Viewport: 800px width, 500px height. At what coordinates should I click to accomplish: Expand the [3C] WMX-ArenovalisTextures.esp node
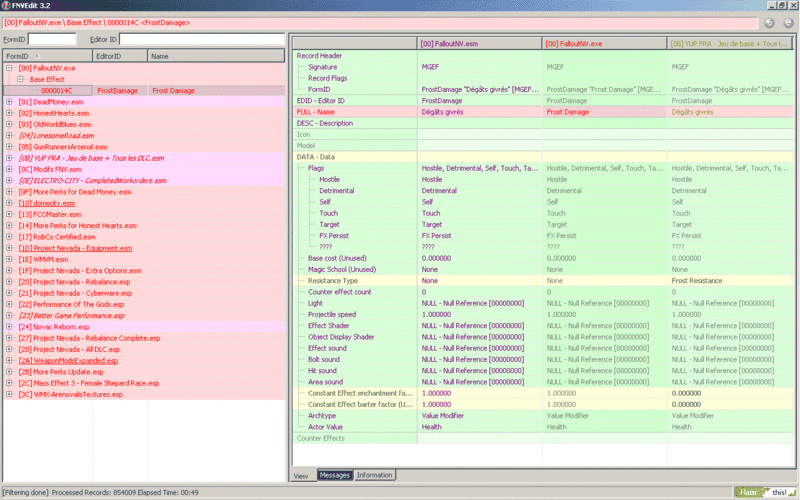pos(9,394)
